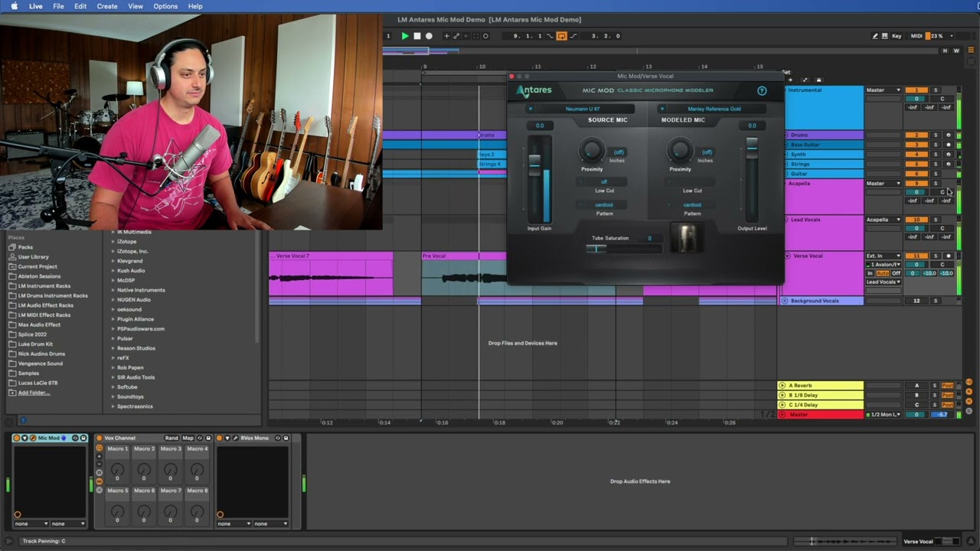Toggle the Vox Channel rack activator
The width and height of the screenshot is (980, 551).
[x=99, y=438]
